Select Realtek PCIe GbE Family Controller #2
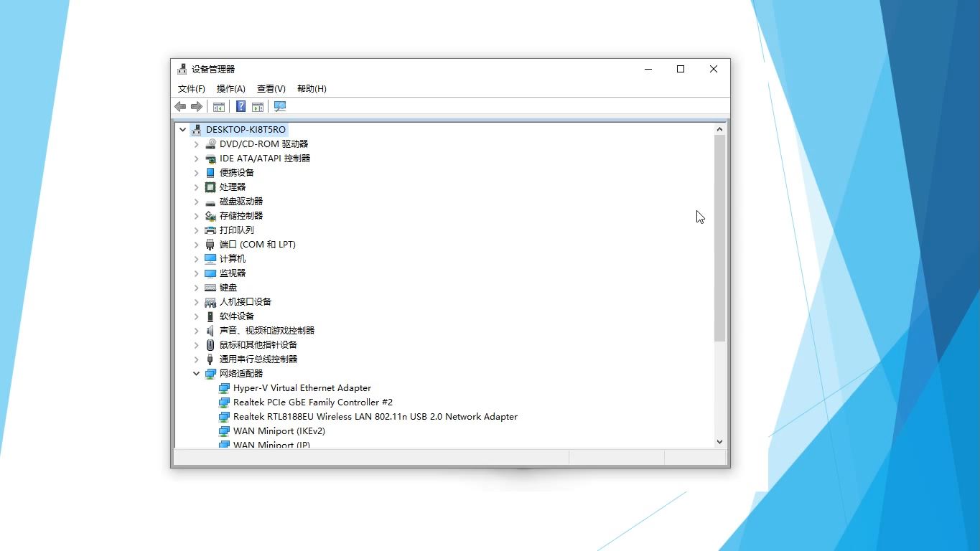This screenshot has width=980, height=551. coord(313,402)
